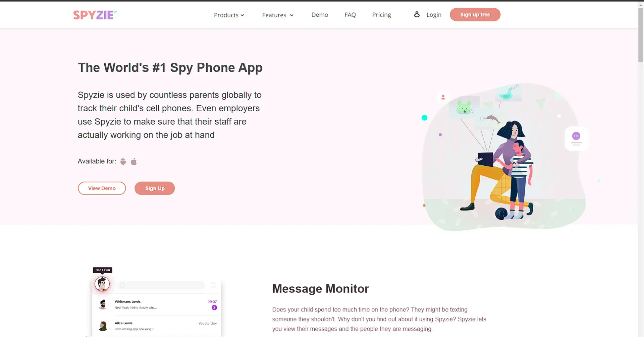Click the purple chat bubble icon
Image resolution: width=644 pixels, height=337 pixels.
[x=576, y=136]
